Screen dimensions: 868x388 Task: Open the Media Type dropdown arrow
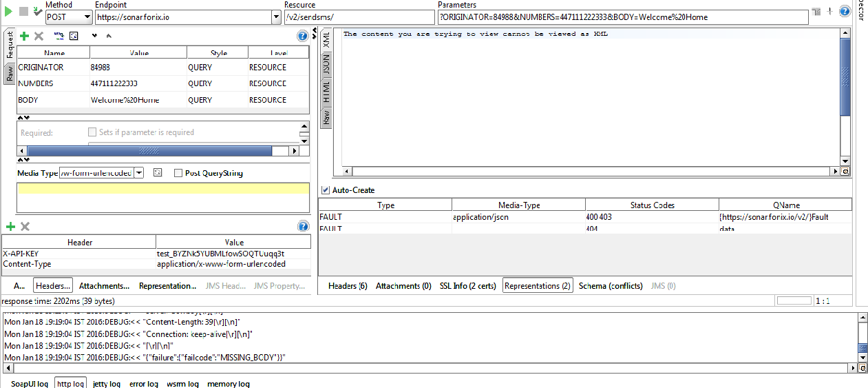click(x=138, y=173)
